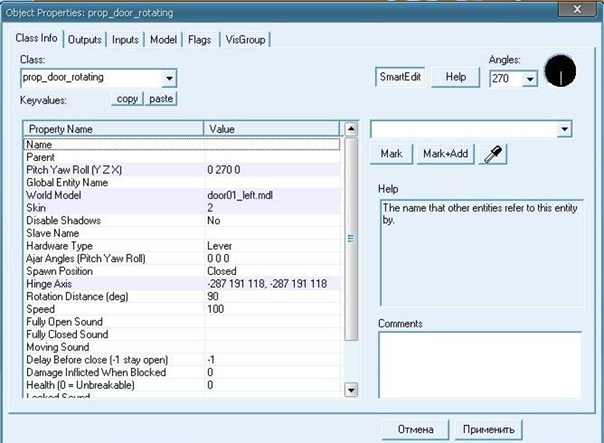This screenshot has width=604, height=443.
Task: Select the Parent property row
Action: [x=182, y=157]
